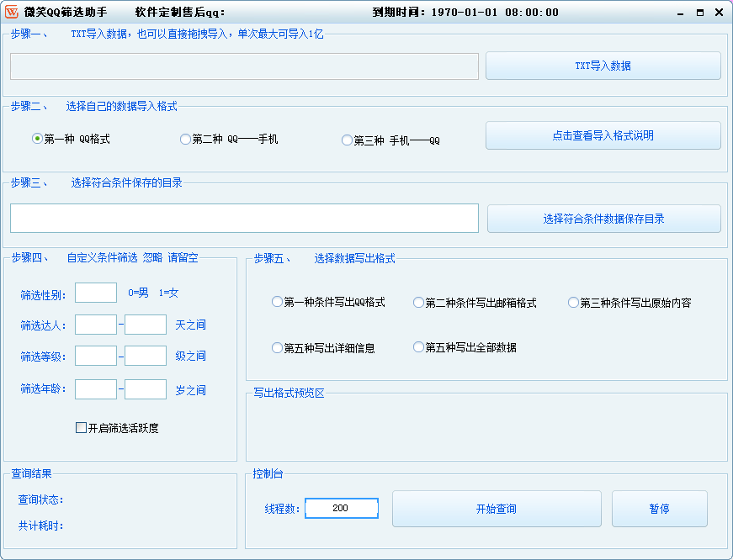Viewport: 733px width, 560px height.
Task: Pause the process using 暂停
Action: tap(660, 508)
